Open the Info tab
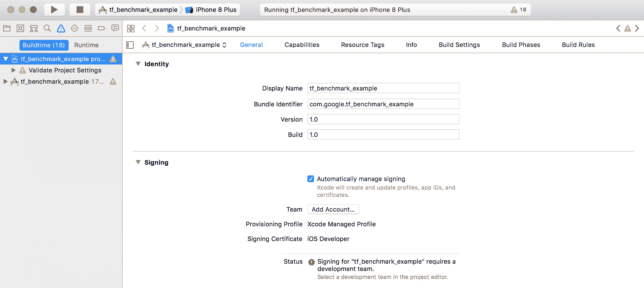This screenshot has height=288, width=644. [412, 45]
